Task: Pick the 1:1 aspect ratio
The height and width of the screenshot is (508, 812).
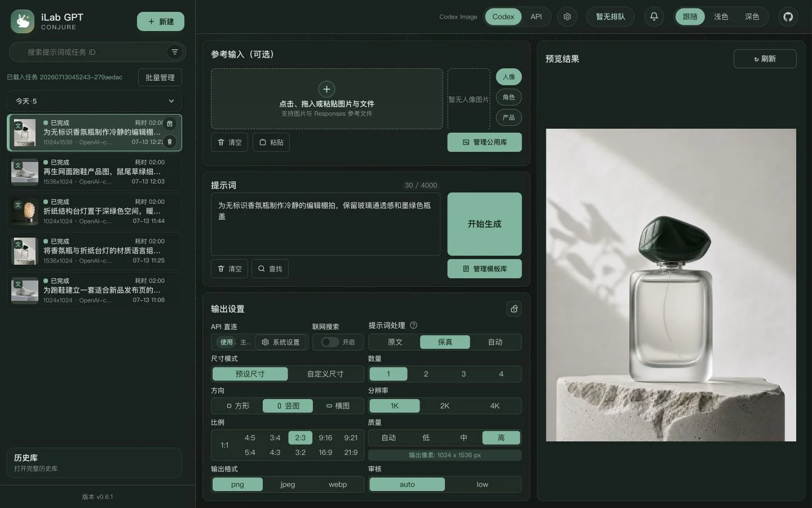Action: (x=224, y=445)
